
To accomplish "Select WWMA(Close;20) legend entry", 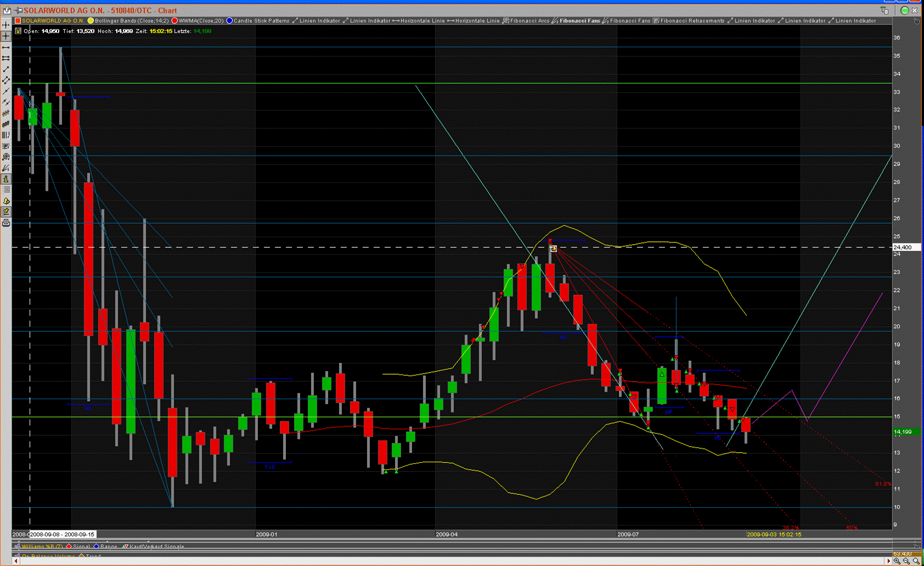I will point(201,21).
